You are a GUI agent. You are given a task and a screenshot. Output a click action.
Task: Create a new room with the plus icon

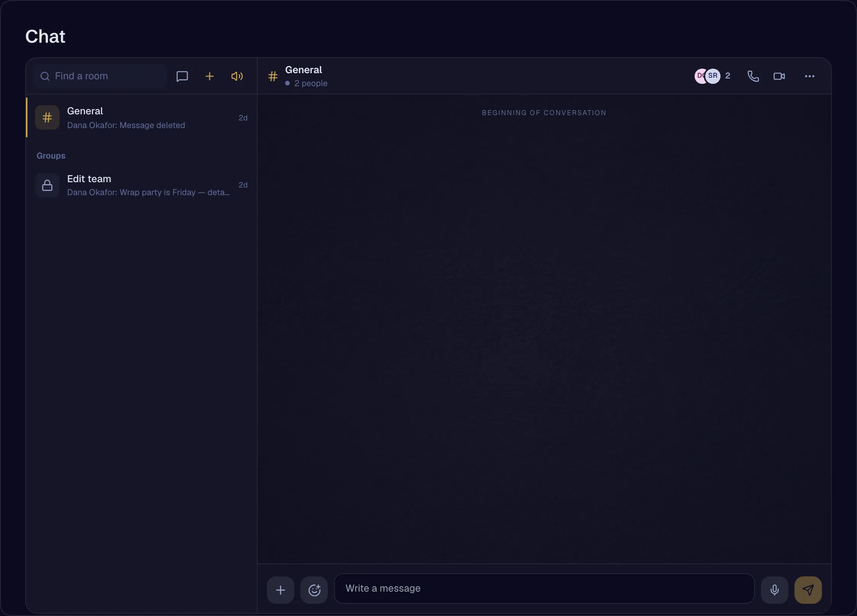(x=209, y=76)
